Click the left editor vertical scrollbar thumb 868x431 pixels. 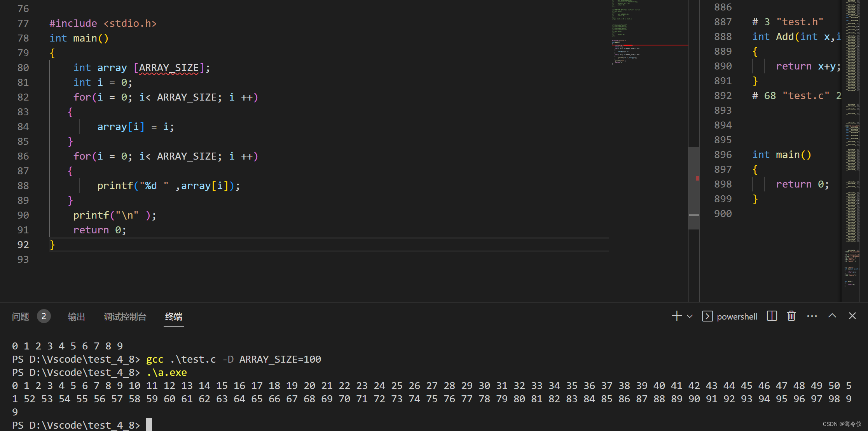pos(694,188)
